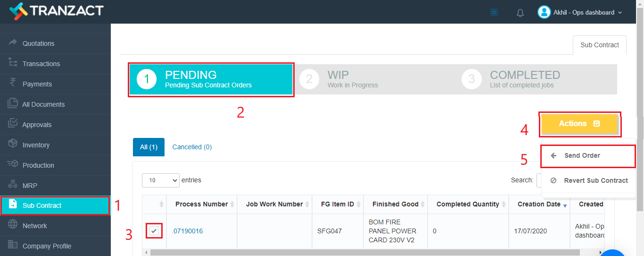
Task: Open process number .07190016 link
Action: pyautogui.click(x=187, y=231)
